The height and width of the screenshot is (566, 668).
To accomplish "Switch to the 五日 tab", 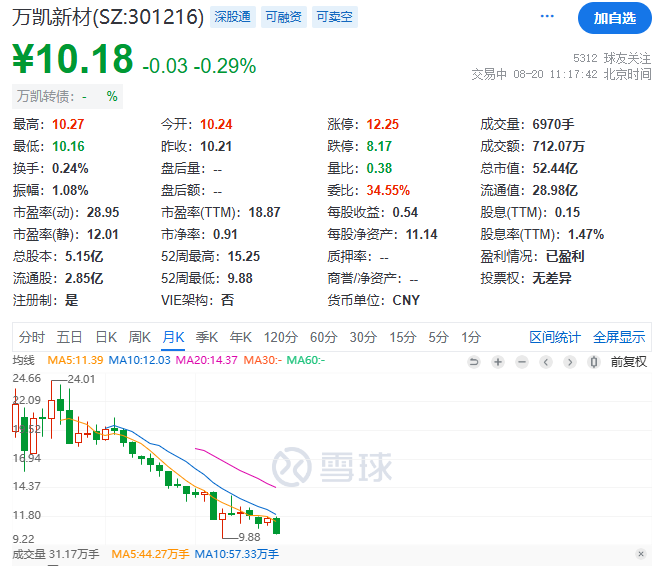I will pos(69,337).
